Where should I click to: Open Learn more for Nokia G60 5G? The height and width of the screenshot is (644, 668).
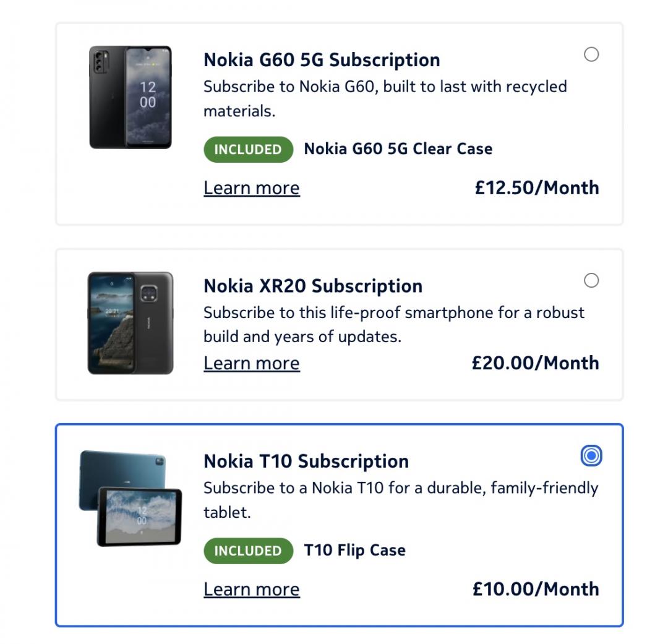click(x=251, y=187)
